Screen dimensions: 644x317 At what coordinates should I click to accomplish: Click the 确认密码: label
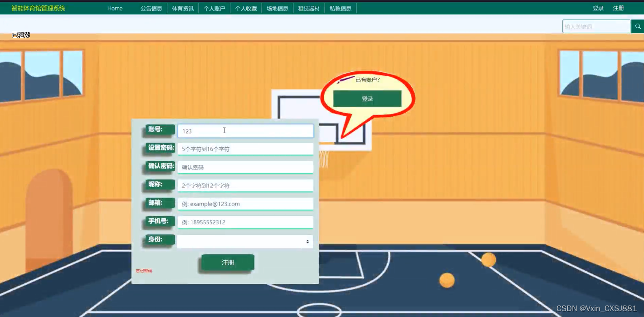(161, 166)
